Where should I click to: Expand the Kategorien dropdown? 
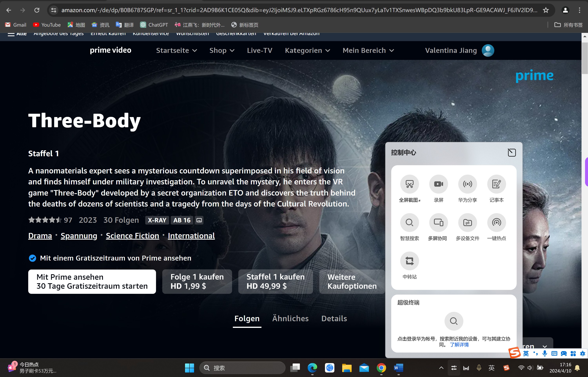click(307, 51)
